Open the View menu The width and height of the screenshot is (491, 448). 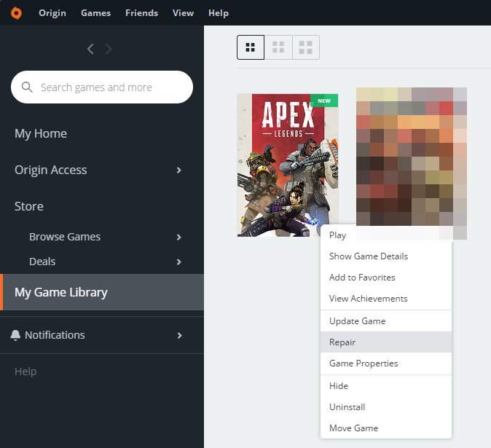point(183,13)
